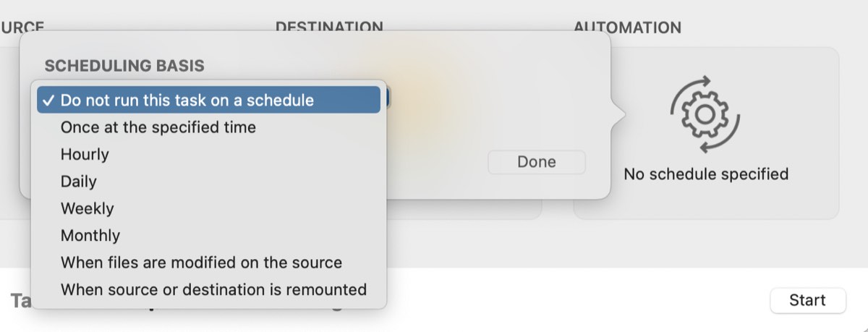Image resolution: width=868 pixels, height=332 pixels.
Task: Click the partially hidden SOURCE heading
Action: [x=22, y=27]
